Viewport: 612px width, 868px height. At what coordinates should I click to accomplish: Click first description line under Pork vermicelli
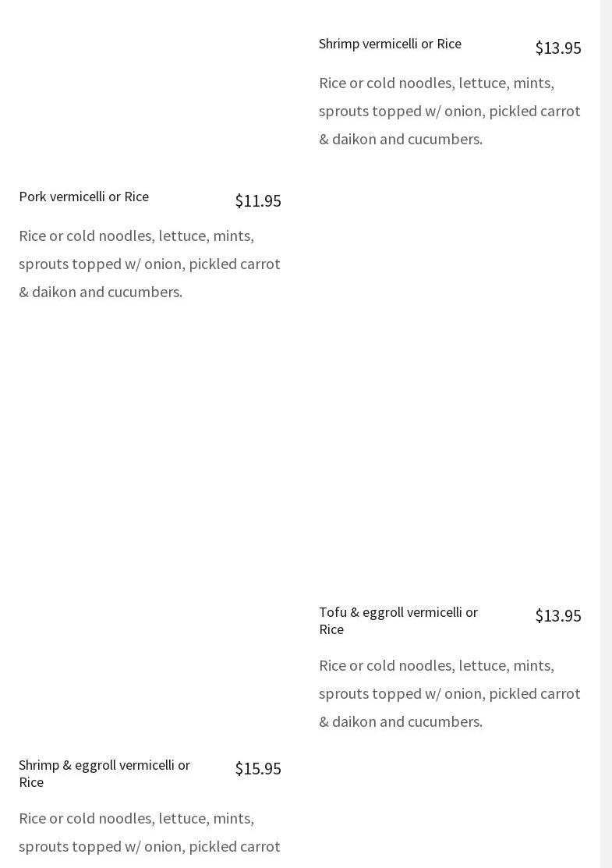pos(136,236)
